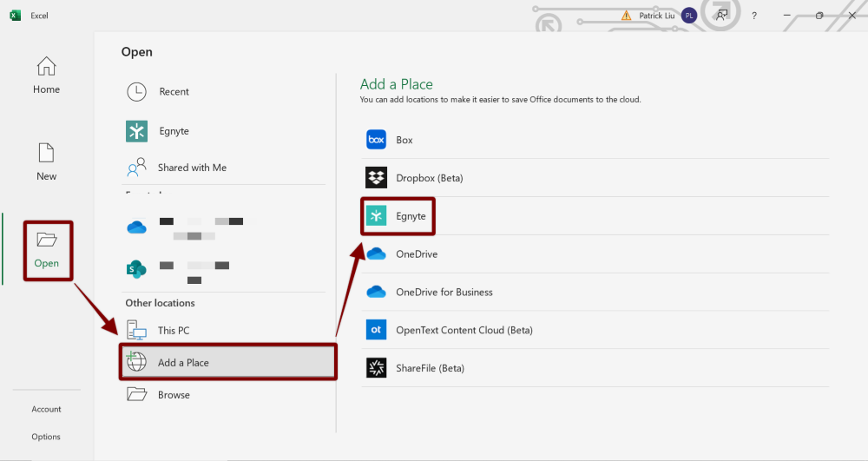Click the Open folder icon in sidebar
868x461 pixels.
47,240
